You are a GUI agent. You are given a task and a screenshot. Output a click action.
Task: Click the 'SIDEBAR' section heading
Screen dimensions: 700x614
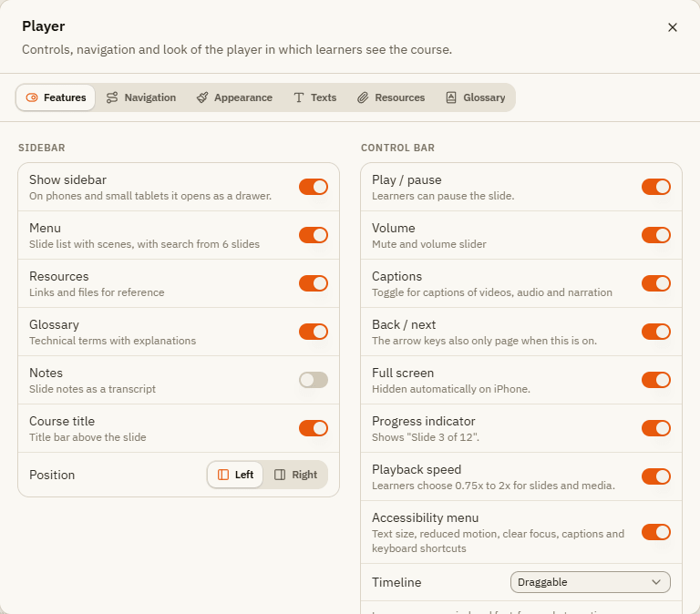[x=42, y=148]
